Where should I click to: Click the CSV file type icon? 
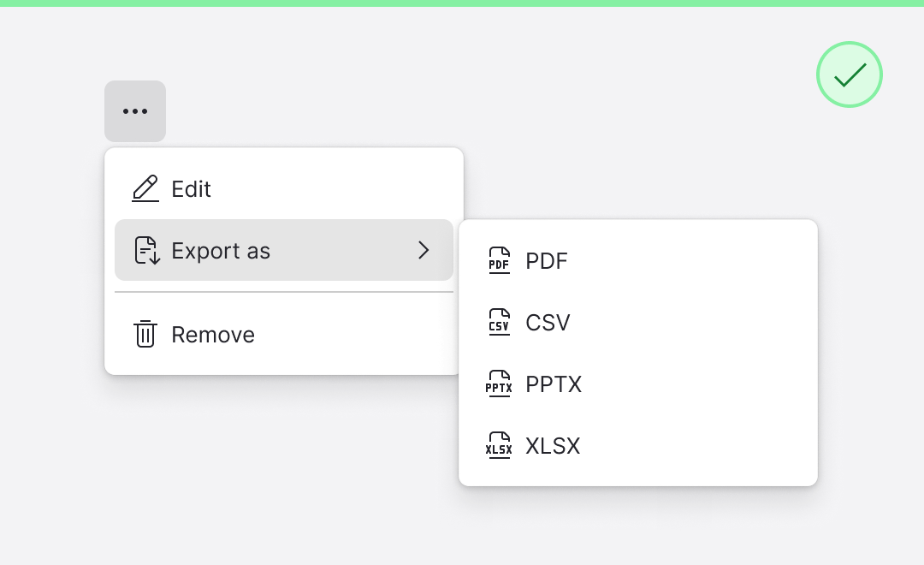(x=499, y=323)
